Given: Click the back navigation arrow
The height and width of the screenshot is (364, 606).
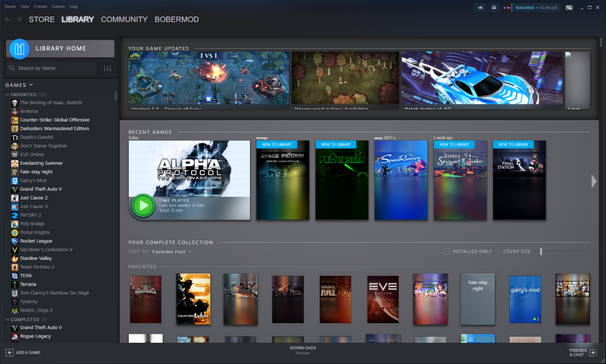Looking at the screenshot, I should 7,19.
